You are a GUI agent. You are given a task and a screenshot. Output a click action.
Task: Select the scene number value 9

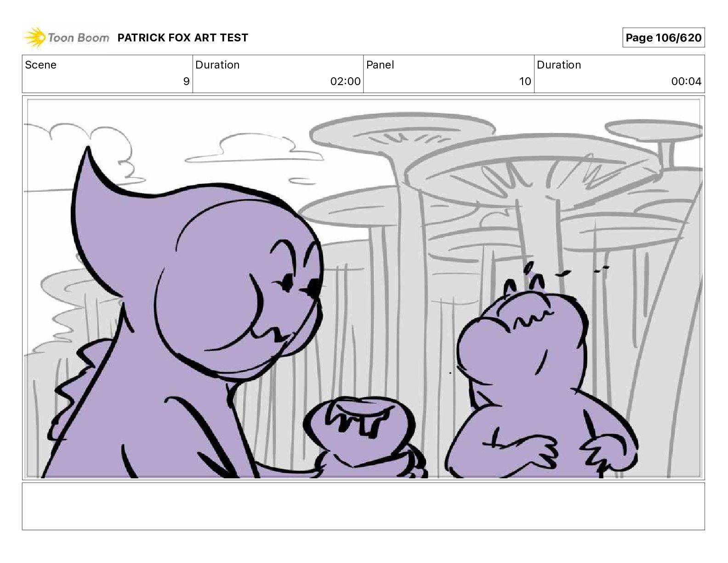click(186, 81)
